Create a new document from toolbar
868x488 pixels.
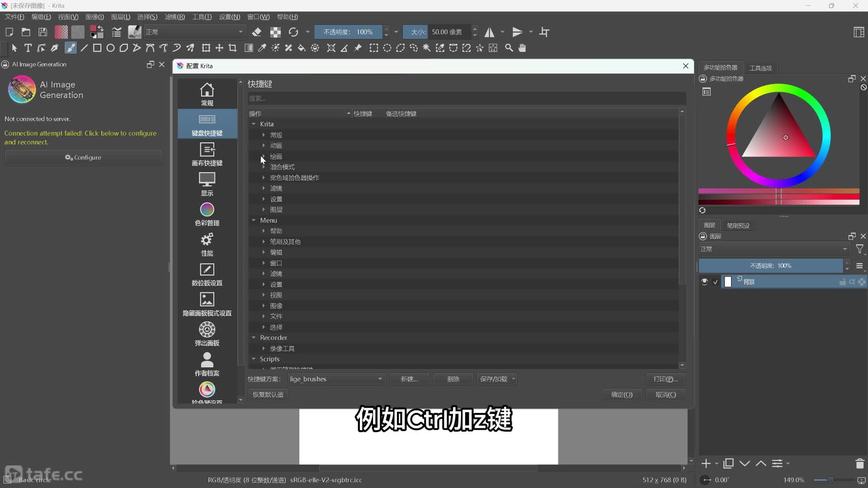pyautogui.click(x=9, y=32)
